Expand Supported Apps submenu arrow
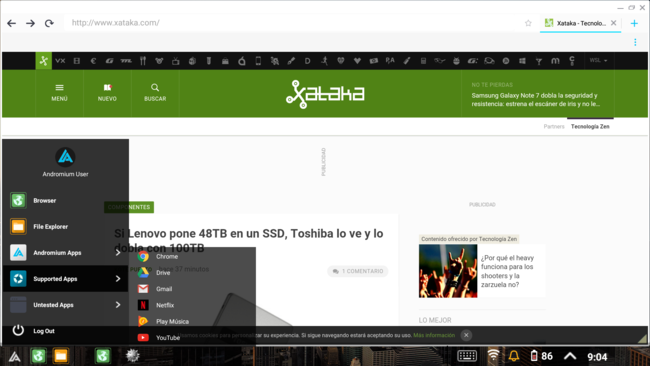This screenshot has height=366, width=650. [x=118, y=279]
